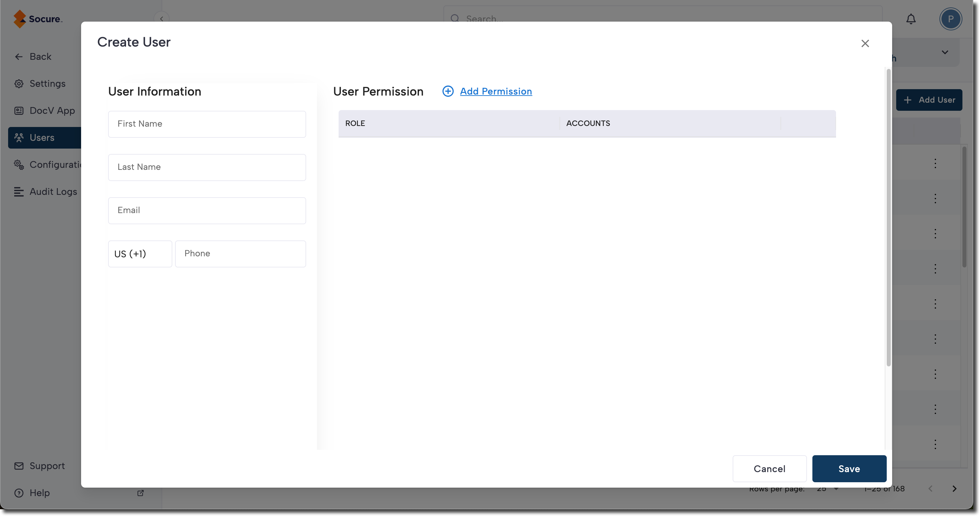The width and height of the screenshot is (980, 516).
Task: Click the dialog's vertical scrollbar
Action: [x=888, y=217]
